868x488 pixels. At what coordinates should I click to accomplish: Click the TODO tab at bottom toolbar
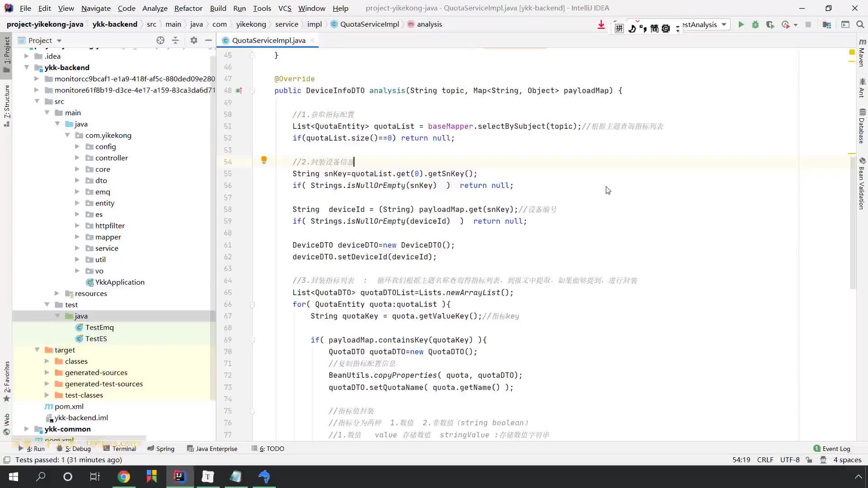point(271,449)
